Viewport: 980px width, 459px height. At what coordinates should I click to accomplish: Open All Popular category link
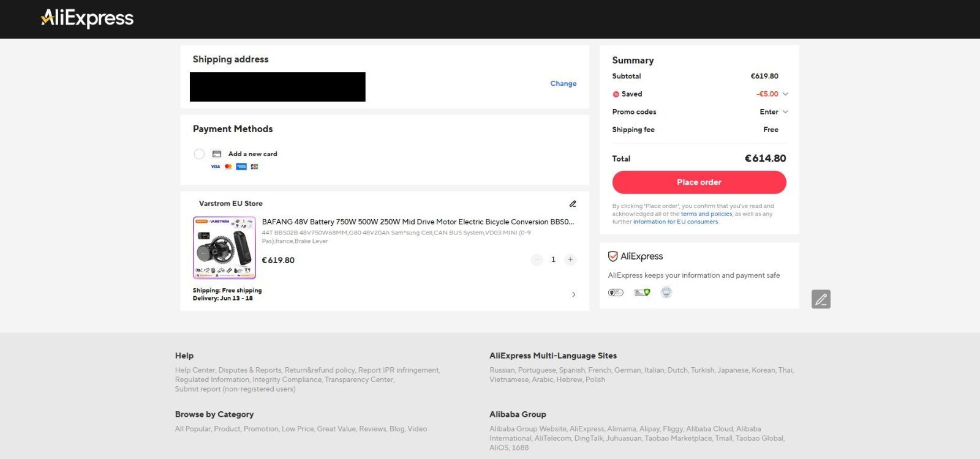point(192,429)
